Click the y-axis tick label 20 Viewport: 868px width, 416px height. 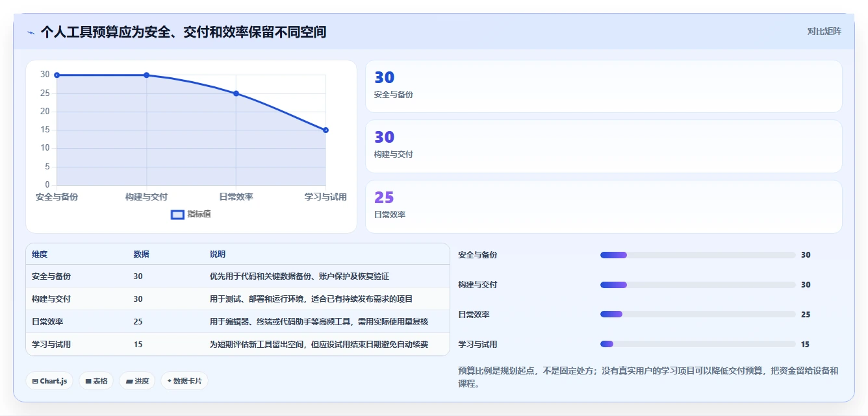[x=45, y=112]
